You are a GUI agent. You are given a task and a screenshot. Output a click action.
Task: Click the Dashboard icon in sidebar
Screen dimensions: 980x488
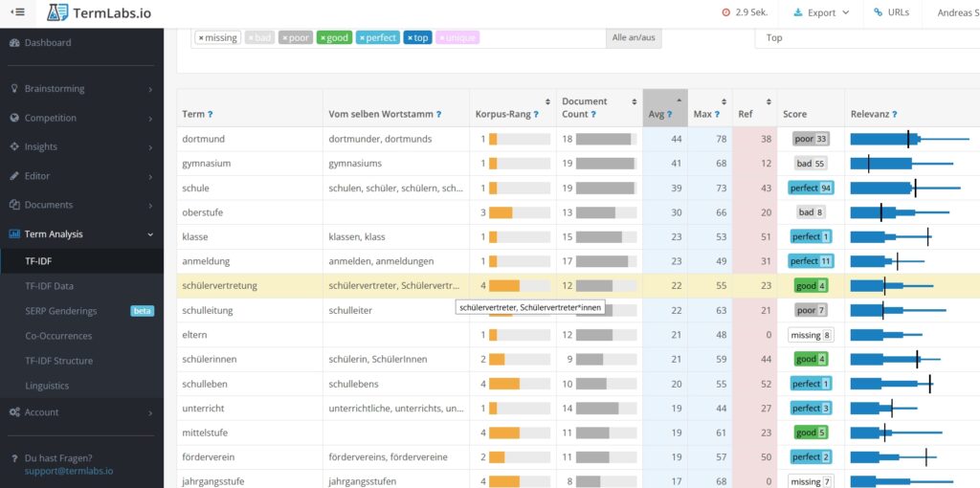[14, 42]
